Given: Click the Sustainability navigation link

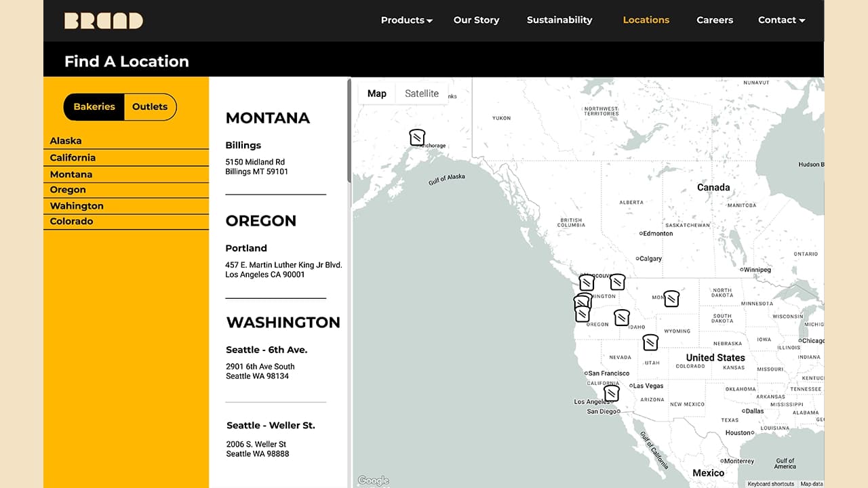Looking at the screenshot, I should pos(559,20).
